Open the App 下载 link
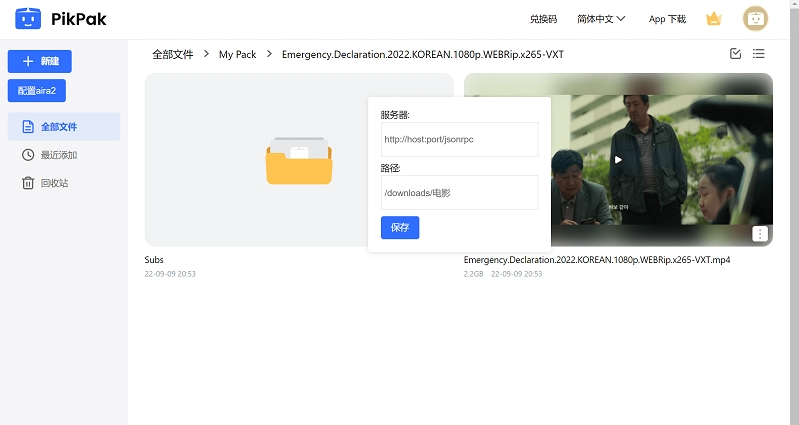 pyautogui.click(x=667, y=19)
